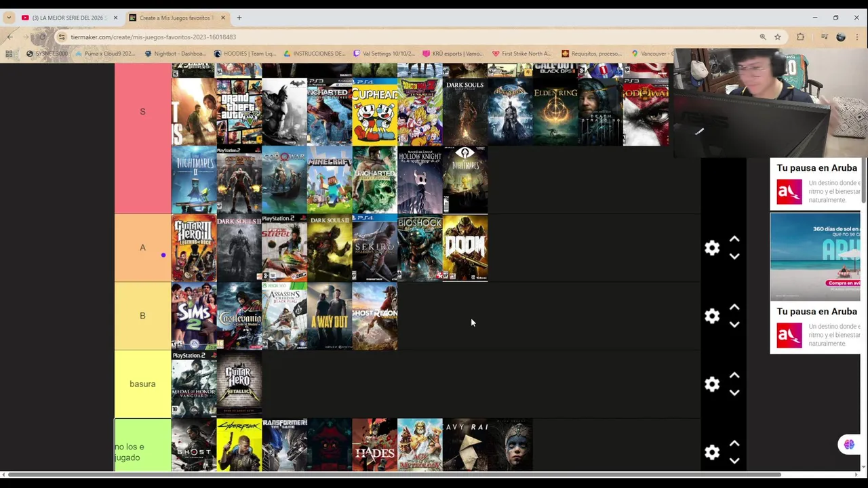The height and width of the screenshot is (488, 868).
Task: Open the Puma x Cloud9 bookmark
Action: click(106, 54)
